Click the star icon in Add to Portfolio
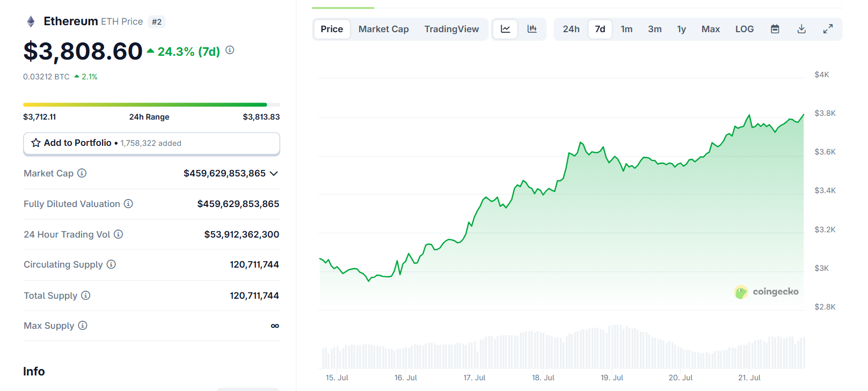The image size is (868, 391). tap(36, 143)
